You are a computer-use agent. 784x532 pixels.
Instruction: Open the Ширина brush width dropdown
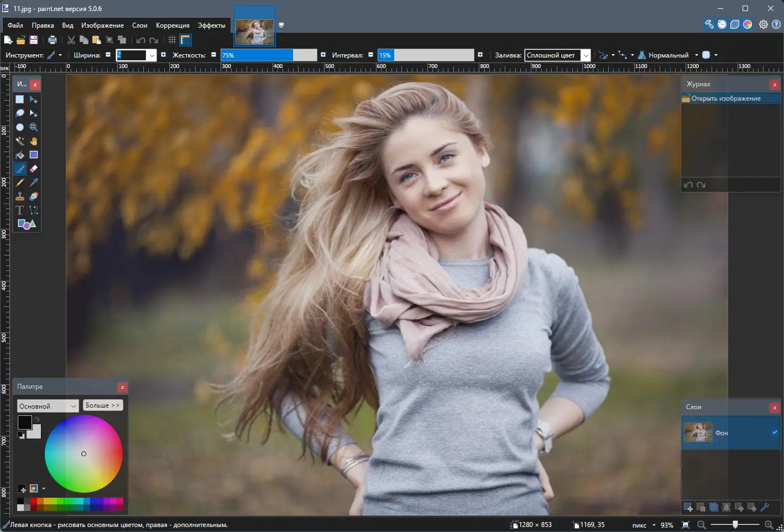[x=151, y=55]
